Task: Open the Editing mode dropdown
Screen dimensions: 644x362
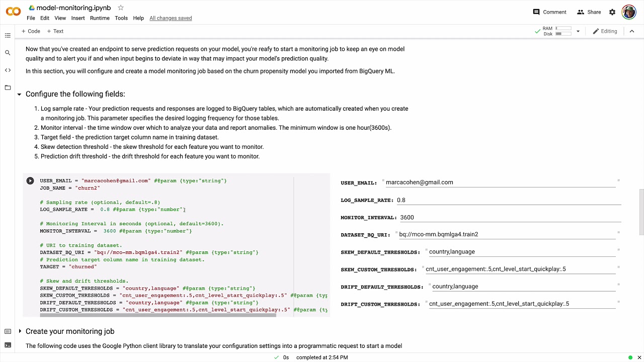Action: 605,31
